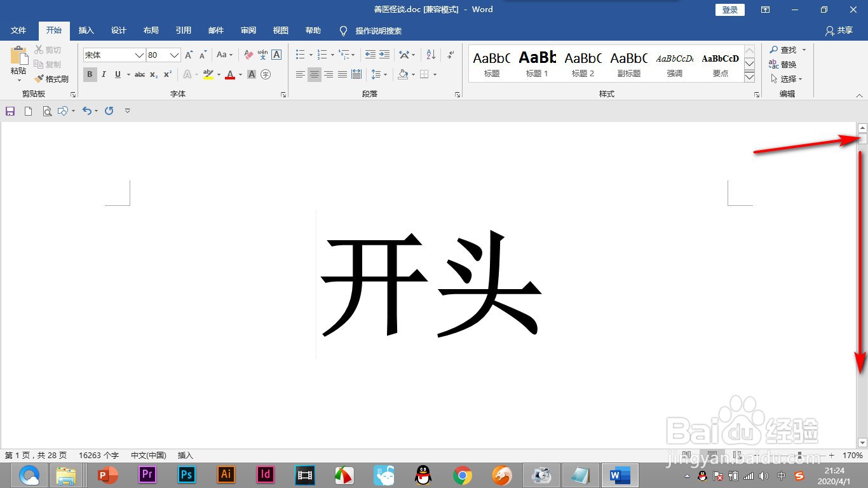
Task: Click the decrease indent icon
Action: tap(370, 55)
